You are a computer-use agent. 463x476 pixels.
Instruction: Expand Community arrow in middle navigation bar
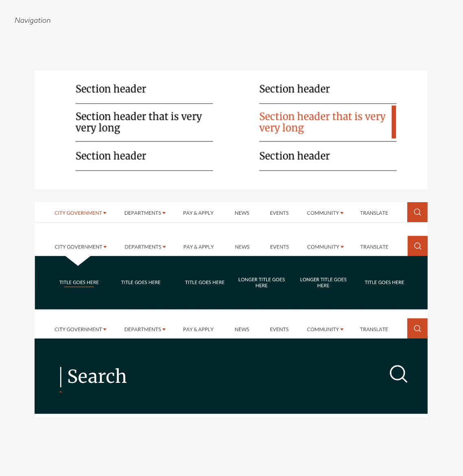(342, 247)
